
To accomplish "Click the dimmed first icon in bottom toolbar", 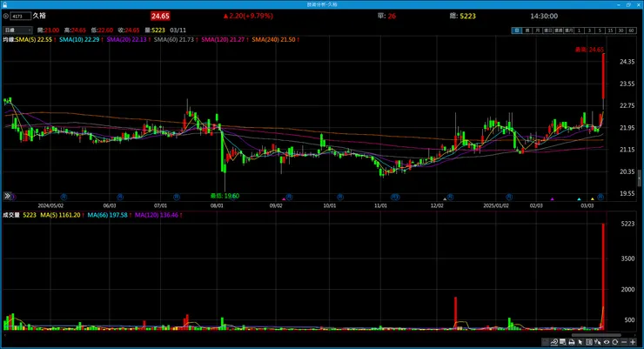I will [545, 342].
